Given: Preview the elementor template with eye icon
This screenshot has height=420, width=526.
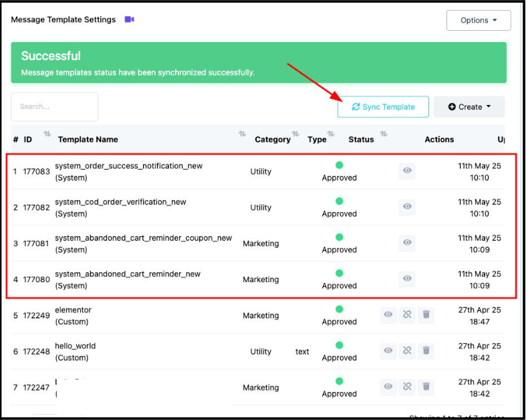Looking at the screenshot, I should click(x=388, y=314).
